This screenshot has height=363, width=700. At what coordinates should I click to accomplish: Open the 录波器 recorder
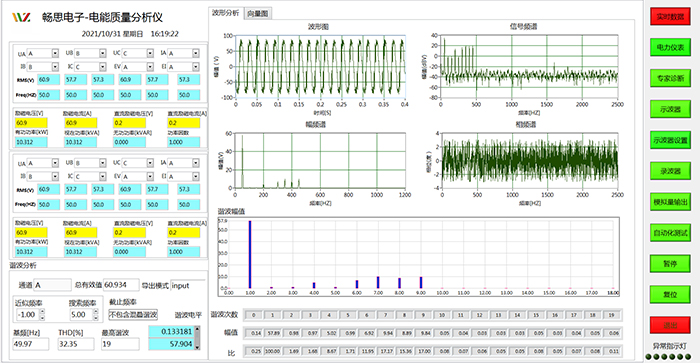(670, 171)
